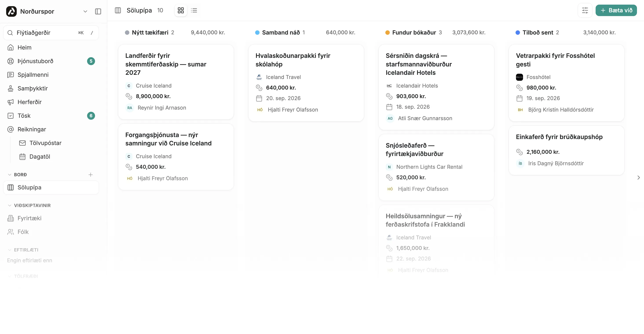Viewport: 644px width, 334px height.
Task: Click the 9,440,000 kr. column total
Action: 208,33
